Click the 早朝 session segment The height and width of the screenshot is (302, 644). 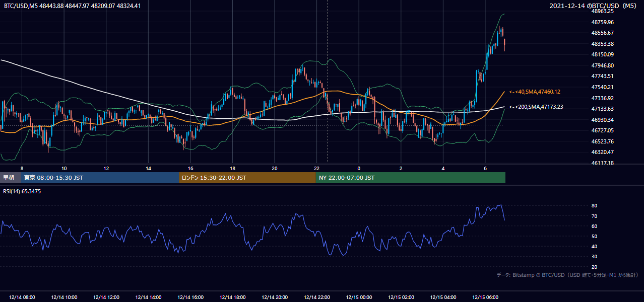coord(11,178)
